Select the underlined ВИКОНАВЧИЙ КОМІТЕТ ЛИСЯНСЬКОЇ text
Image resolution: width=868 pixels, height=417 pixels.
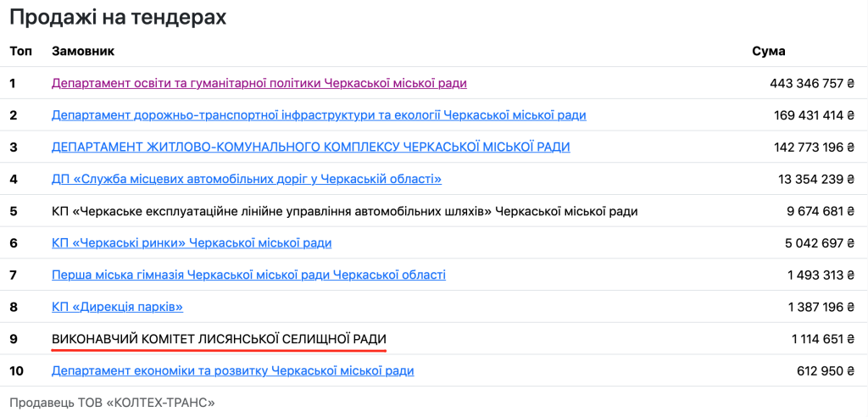click(x=220, y=339)
